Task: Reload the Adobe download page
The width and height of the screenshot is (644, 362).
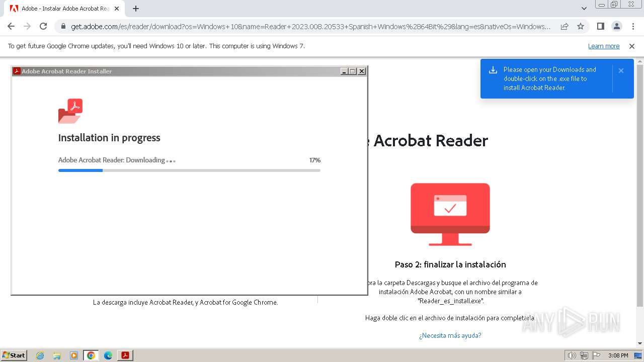Action: pos(43,26)
